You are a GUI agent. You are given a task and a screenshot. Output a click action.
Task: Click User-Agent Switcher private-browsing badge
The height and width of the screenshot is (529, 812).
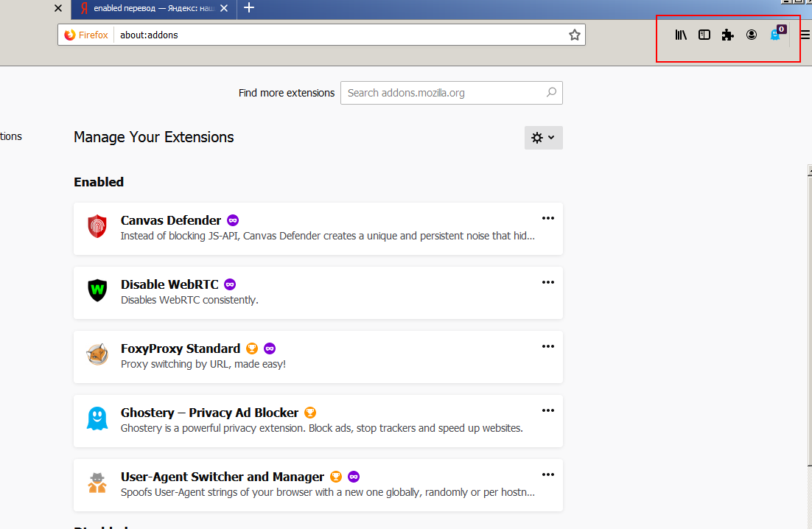point(354,477)
